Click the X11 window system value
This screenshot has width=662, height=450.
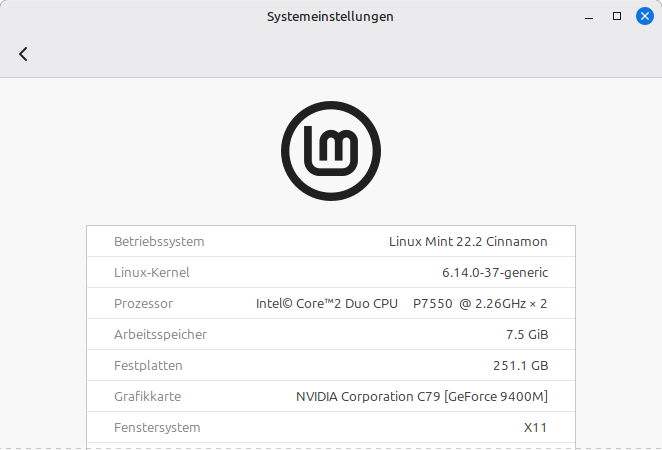pyautogui.click(x=536, y=427)
